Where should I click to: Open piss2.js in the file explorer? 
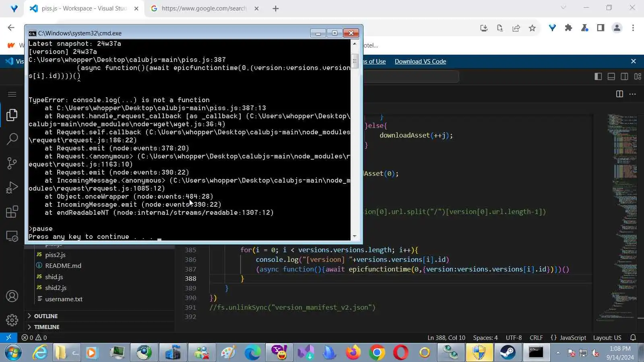point(55,255)
